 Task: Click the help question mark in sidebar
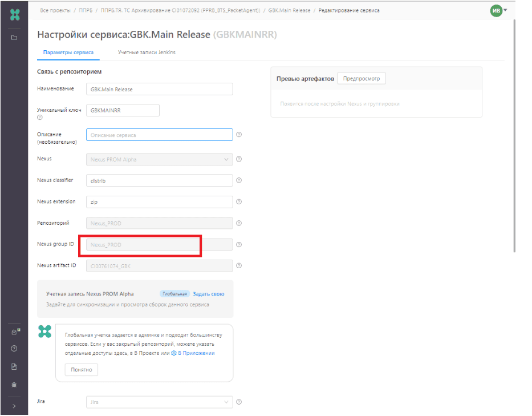pyautogui.click(x=14, y=348)
